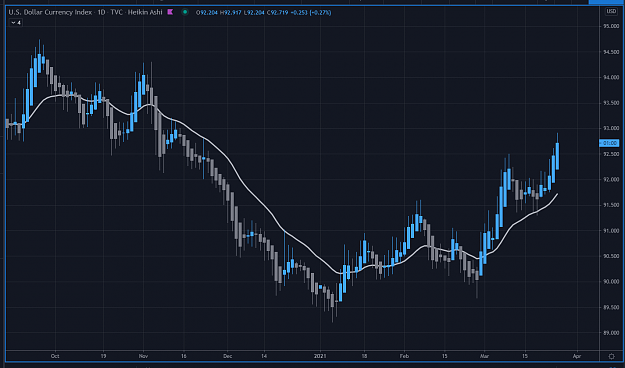This screenshot has height=368, width=625.
Task: Click the 2021 label on the time axis
Action: (320, 356)
